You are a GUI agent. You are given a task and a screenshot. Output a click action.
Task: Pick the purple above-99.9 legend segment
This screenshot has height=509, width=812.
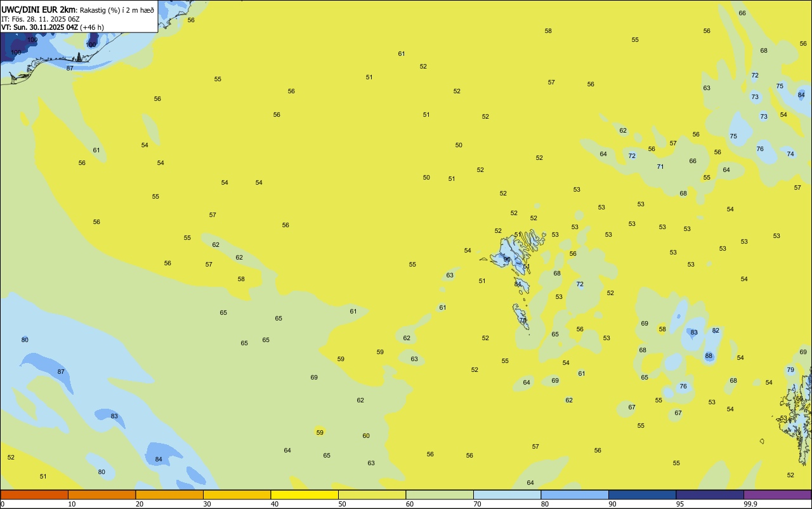(778, 494)
